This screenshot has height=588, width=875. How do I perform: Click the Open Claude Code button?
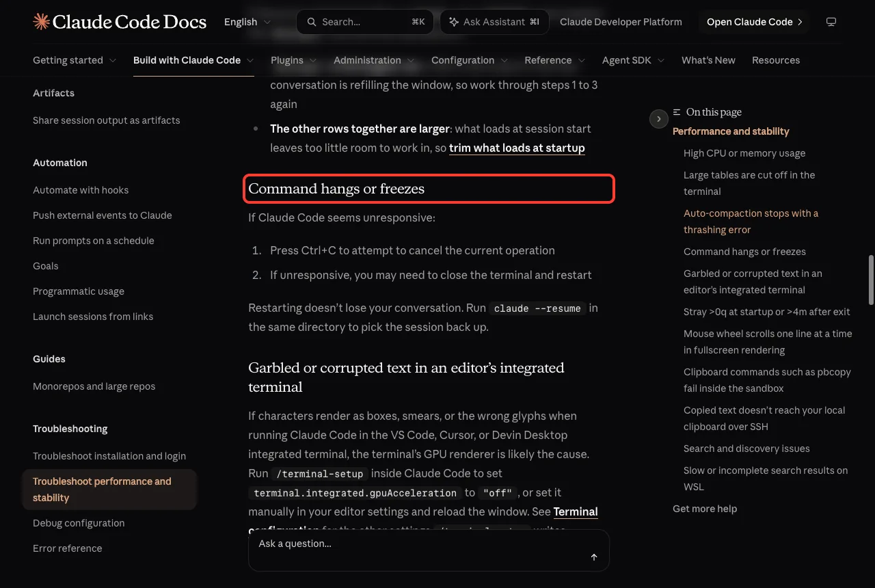(x=754, y=22)
